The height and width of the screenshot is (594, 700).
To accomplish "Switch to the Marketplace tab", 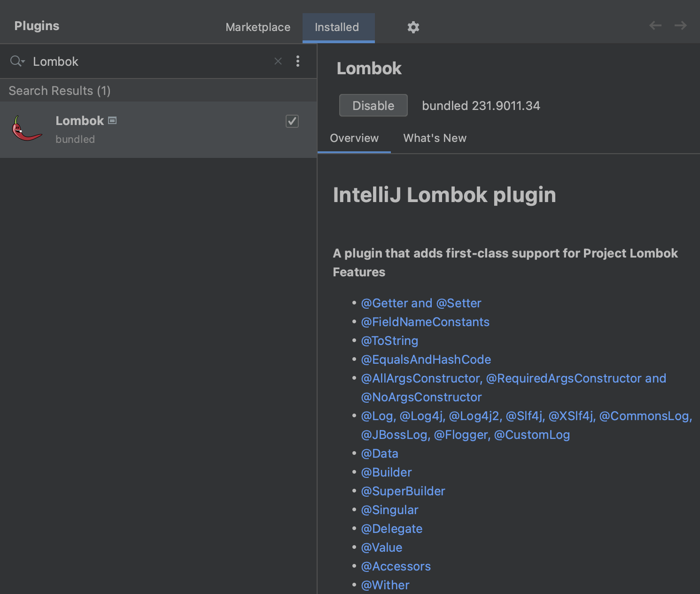I will [258, 27].
